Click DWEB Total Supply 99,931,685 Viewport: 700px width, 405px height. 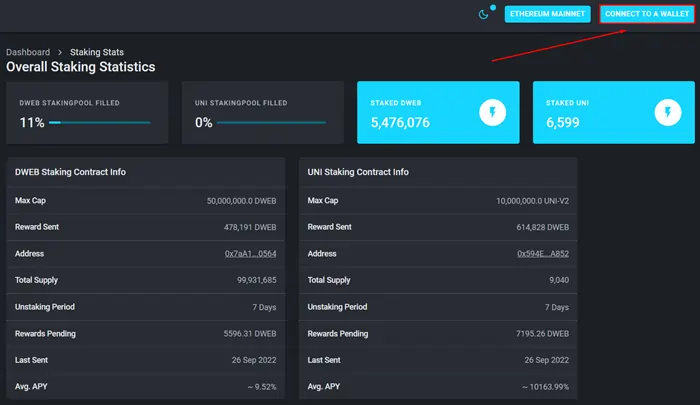(257, 280)
